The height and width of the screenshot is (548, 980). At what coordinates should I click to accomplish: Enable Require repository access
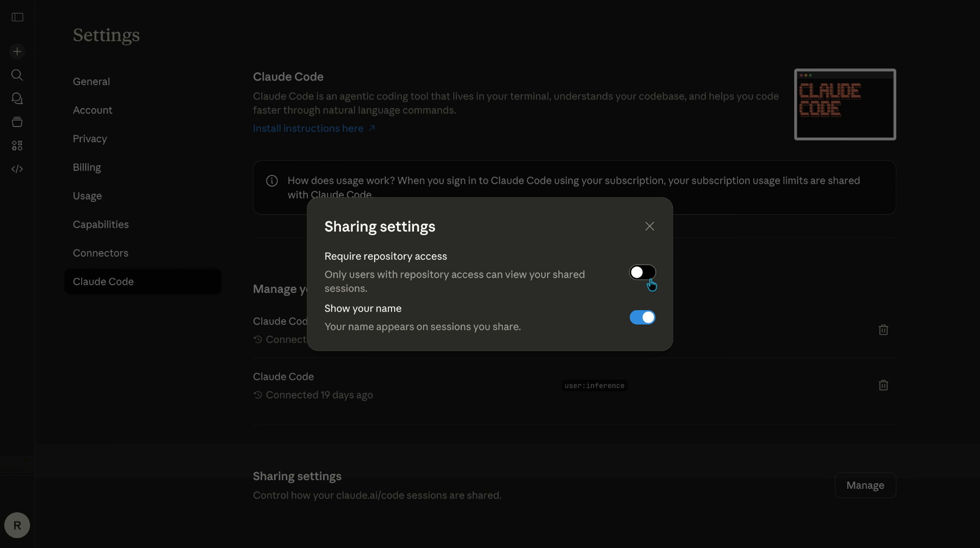[x=643, y=272]
